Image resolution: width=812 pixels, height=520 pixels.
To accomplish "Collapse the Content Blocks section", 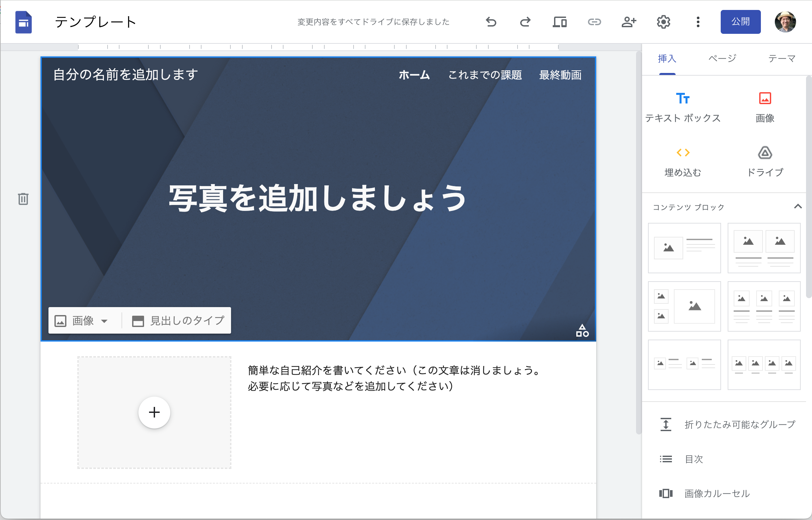I will click(797, 206).
